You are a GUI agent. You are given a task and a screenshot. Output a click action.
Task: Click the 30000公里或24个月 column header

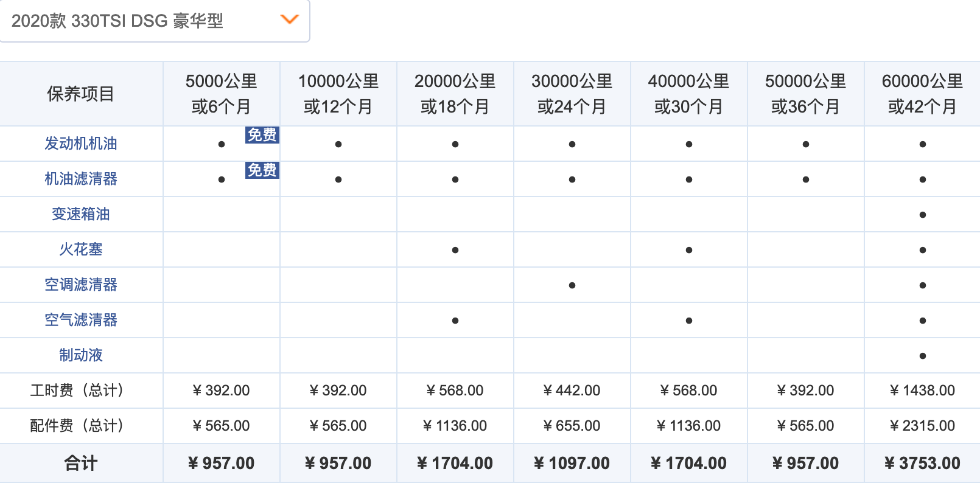pos(572,94)
